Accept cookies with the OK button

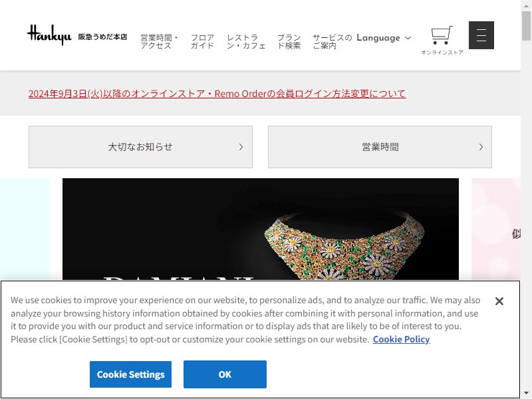point(225,374)
